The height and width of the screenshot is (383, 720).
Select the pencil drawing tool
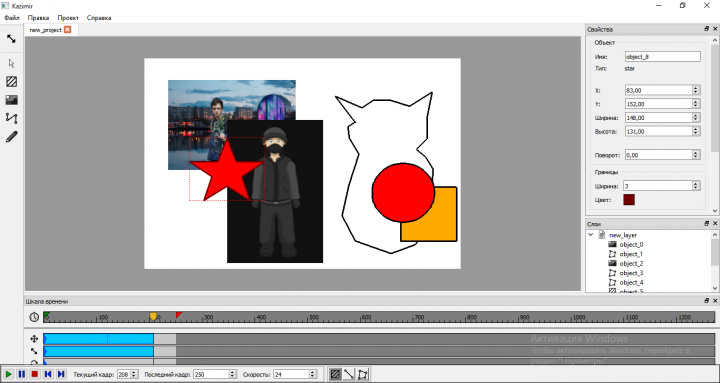pyautogui.click(x=11, y=136)
